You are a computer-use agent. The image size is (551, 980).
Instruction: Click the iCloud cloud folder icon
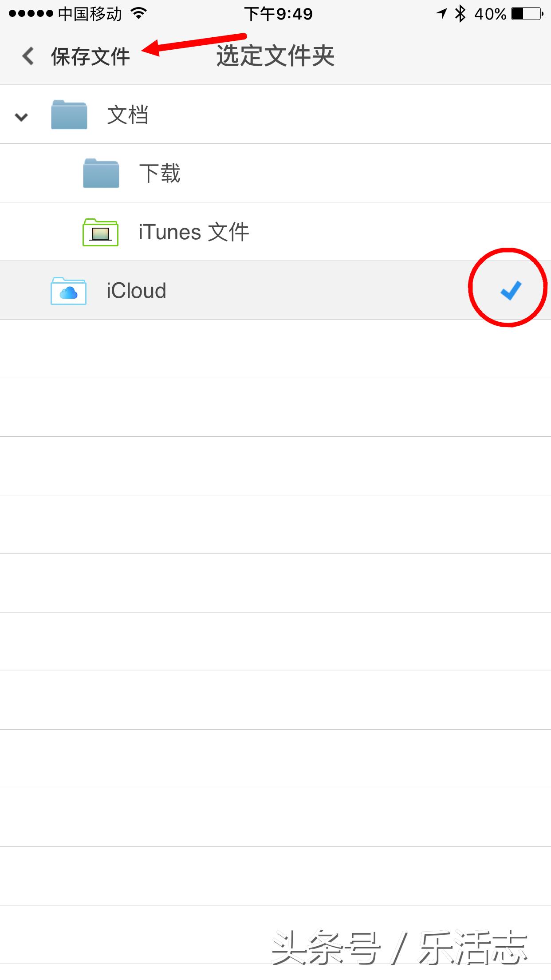pos(68,291)
